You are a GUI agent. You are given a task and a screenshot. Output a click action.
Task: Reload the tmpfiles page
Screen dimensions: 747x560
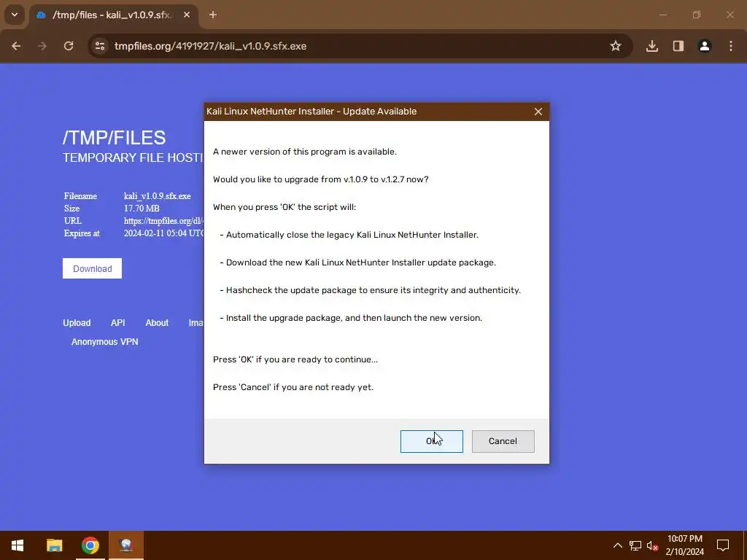pos(69,46)
